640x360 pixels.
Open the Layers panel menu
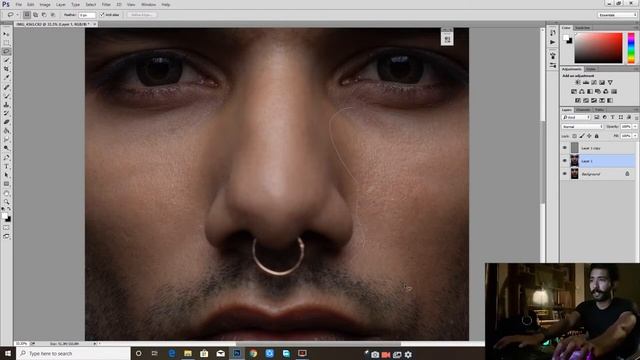[637, 110]
